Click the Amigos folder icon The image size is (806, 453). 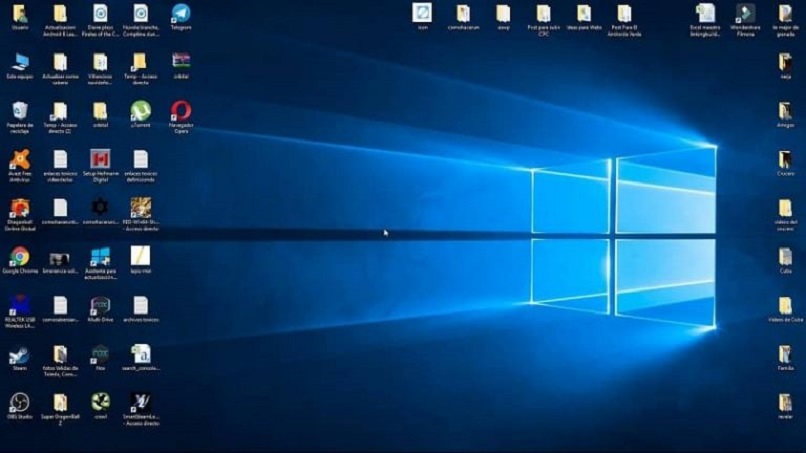[785, 110]
